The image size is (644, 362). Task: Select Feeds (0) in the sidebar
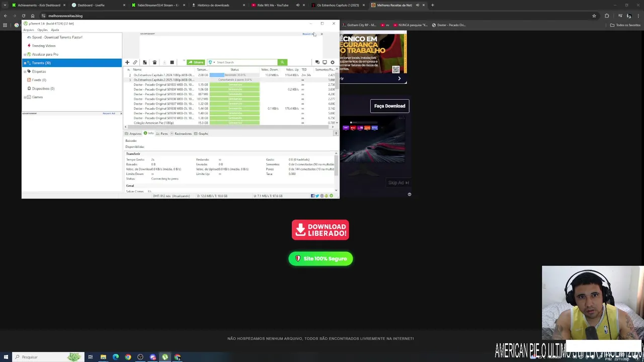click(39, 80)
